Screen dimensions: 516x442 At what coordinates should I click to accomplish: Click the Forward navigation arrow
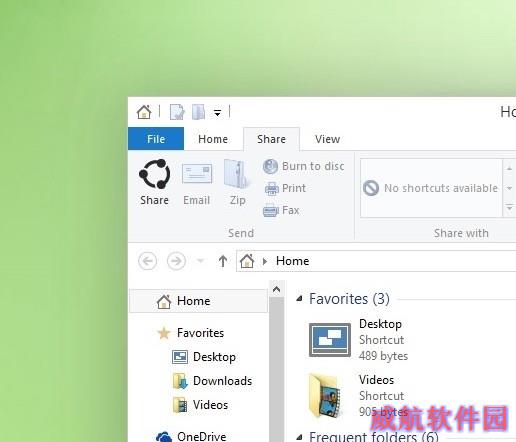pyautogui.click(x=176, y=261)
